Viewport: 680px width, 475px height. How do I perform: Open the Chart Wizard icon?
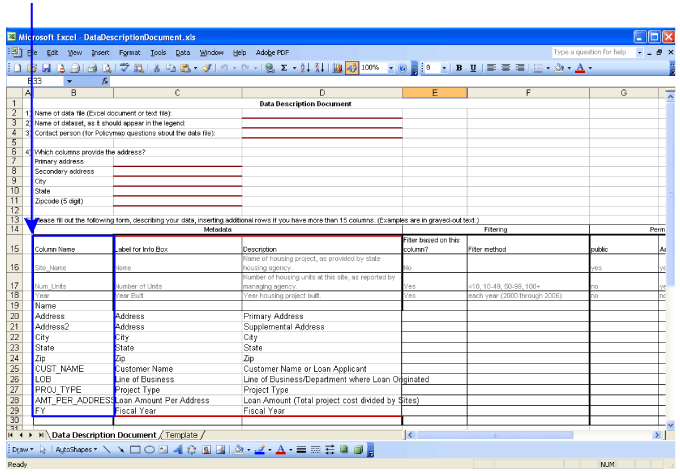pos(337,68)
